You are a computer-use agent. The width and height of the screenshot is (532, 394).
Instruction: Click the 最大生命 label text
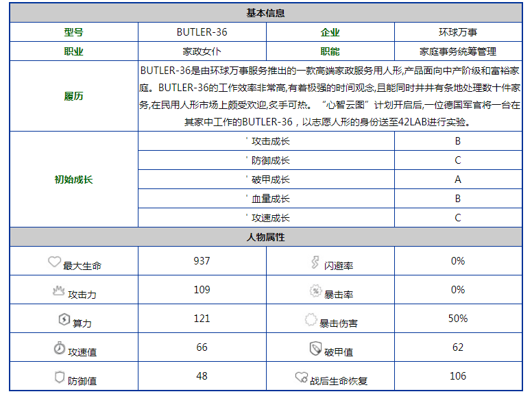click(82, 266)
